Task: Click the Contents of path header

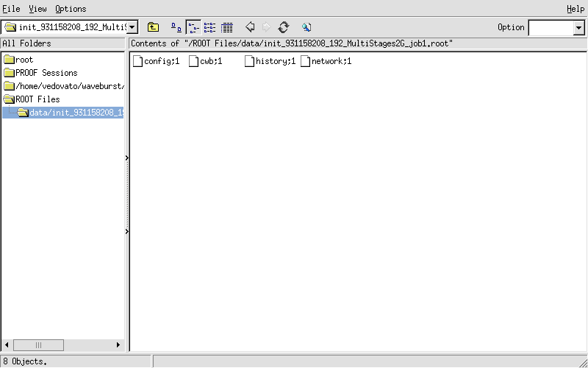Action: tap(358, 43)
